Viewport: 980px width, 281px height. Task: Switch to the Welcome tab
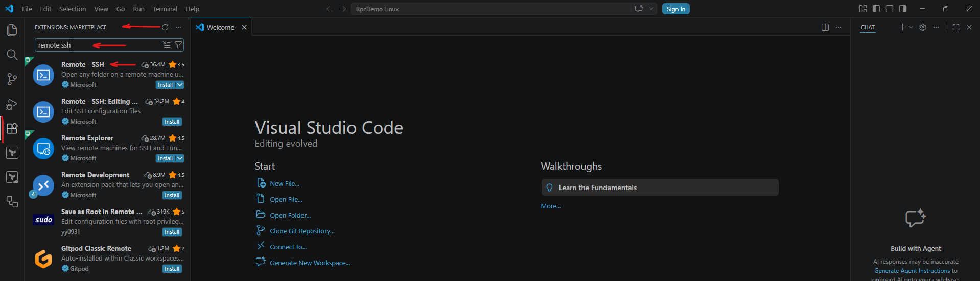pyautogui.click(x=221, y=27)
